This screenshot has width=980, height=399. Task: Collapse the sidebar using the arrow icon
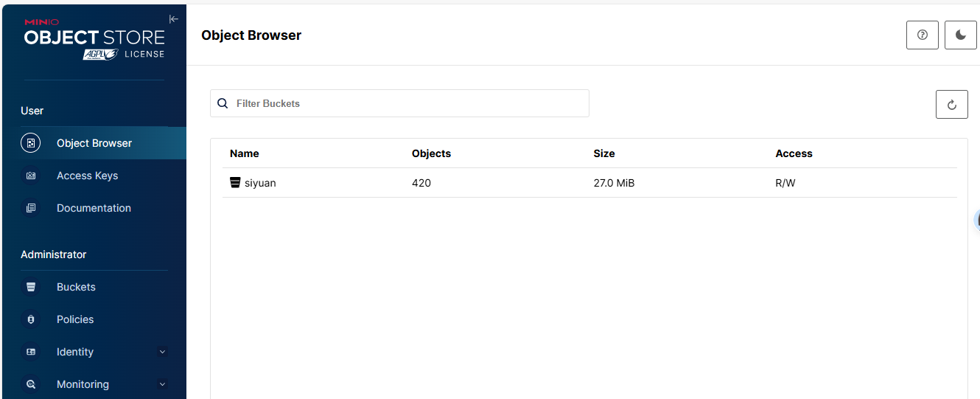click(173, 19)
